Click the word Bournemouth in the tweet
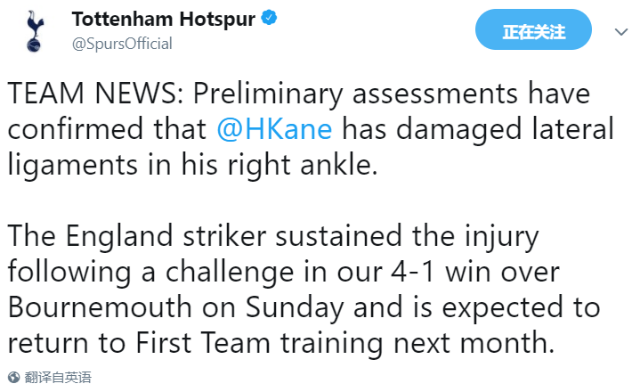This screenshot has width=640, height=392. [100, 307]
